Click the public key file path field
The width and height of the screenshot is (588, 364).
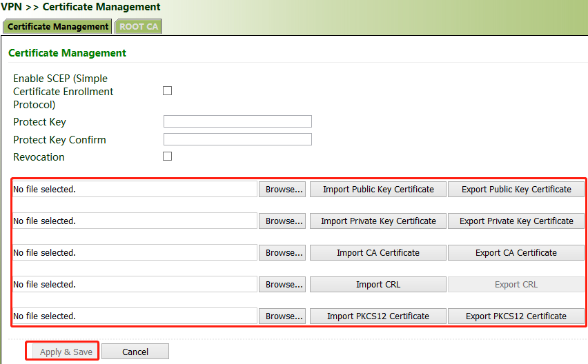(x=135, y=190)
